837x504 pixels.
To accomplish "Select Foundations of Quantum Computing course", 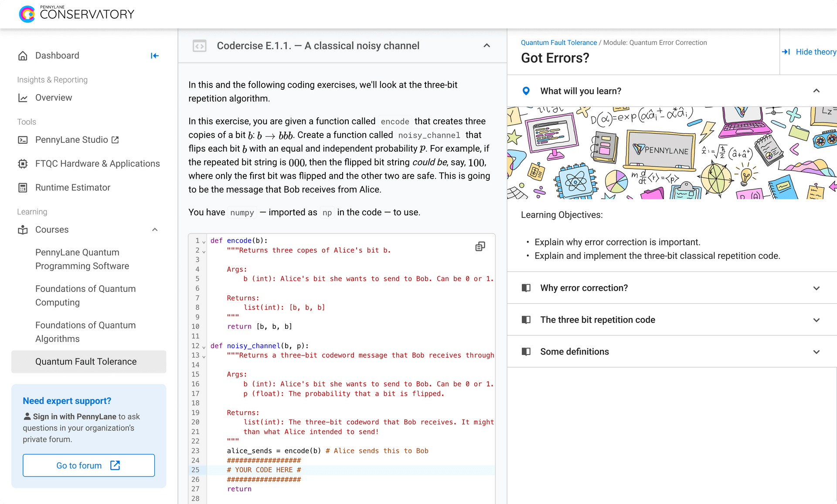I will click(85, 296).
